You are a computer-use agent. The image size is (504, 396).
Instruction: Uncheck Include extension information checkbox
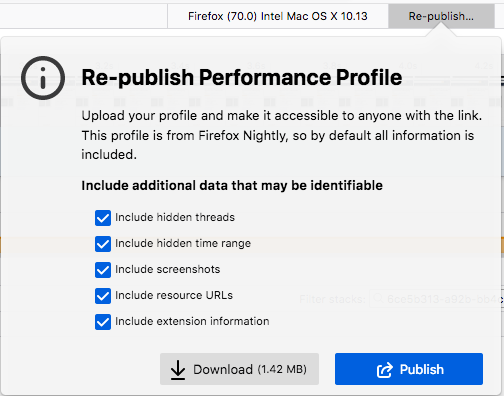(103, 322)
